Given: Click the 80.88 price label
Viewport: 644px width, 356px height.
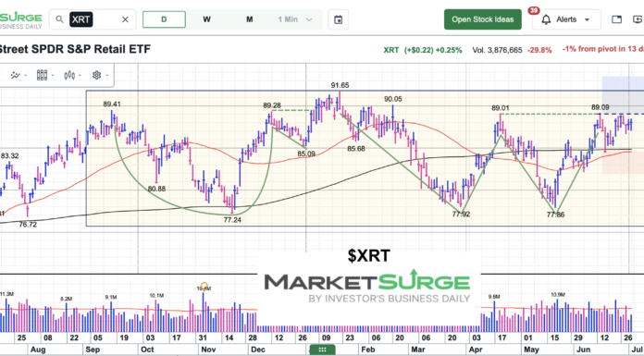Looking at the screenshot, I should tap(157, 189).
